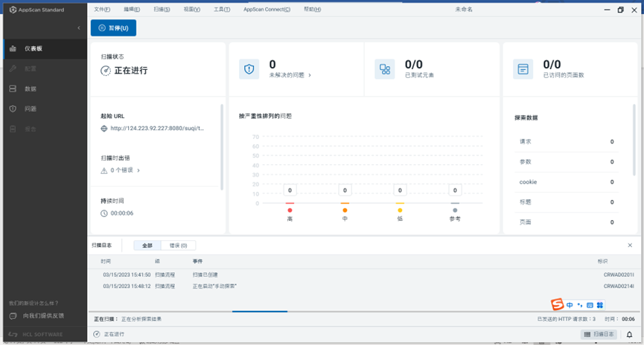This screenshot has height=345, width=644.
Task: Open the Issues (问题) shield sidebar icon
Action: click(13, 109)
